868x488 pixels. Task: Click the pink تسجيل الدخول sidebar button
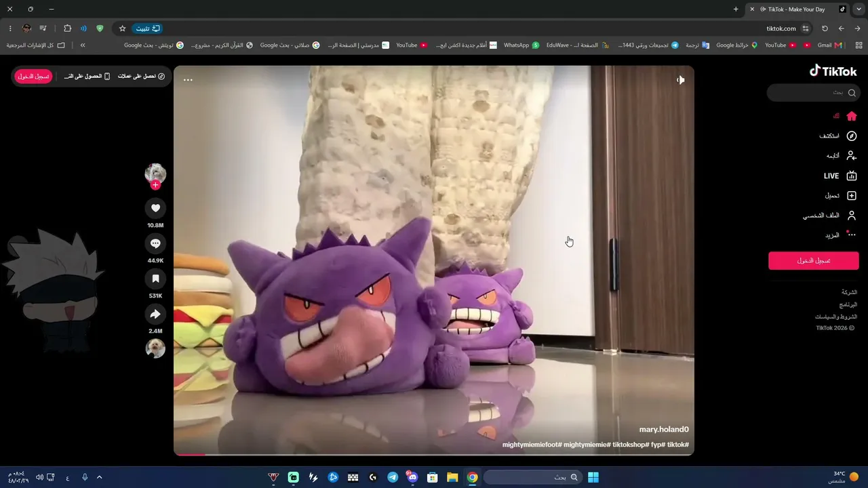(814, 261)
